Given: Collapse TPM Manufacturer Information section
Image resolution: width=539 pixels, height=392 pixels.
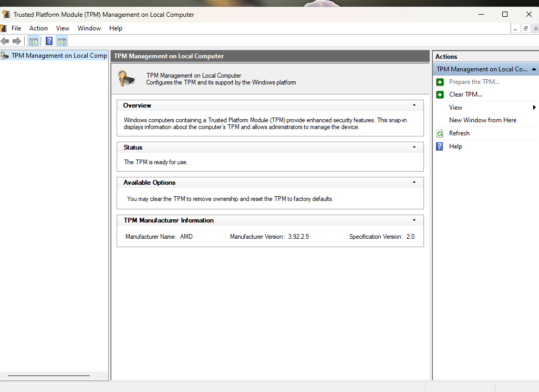Looking at the screenshot, I should coord(414,220).
